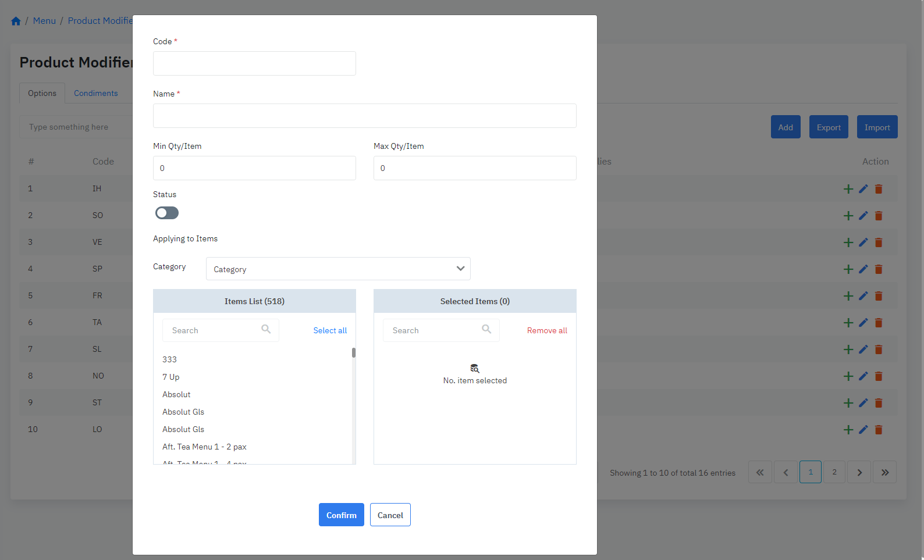Switch to the Condiments tab

[95, 93]
